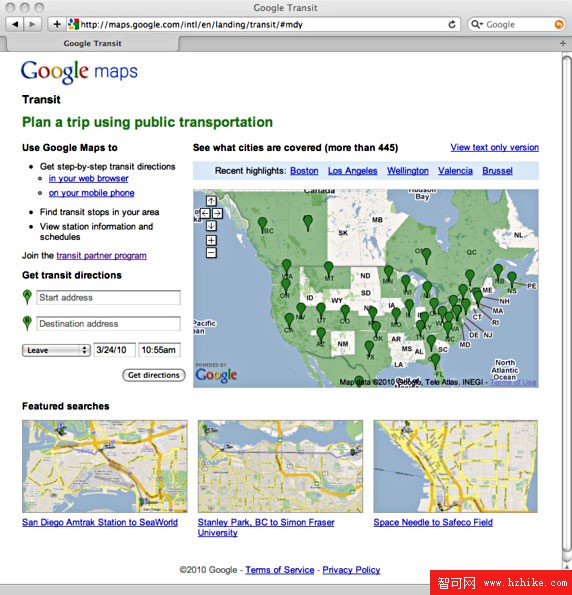Open the Brussel highlight link
The height and width of the screenshot is (595, 572).
tap(497, 171)
